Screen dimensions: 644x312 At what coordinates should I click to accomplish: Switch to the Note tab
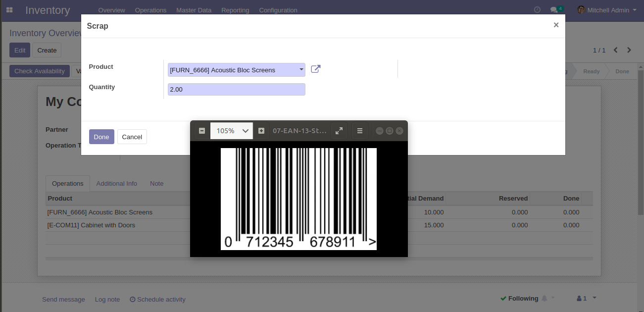click(x=157, y=183)
